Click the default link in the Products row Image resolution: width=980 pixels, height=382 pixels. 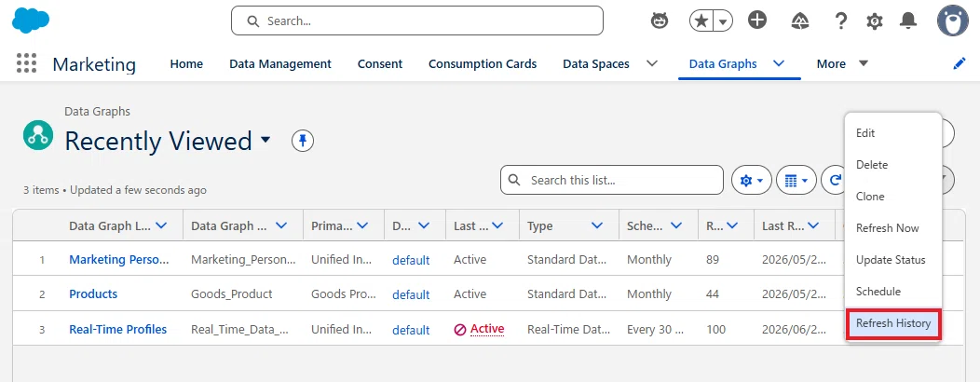point(411,294)
